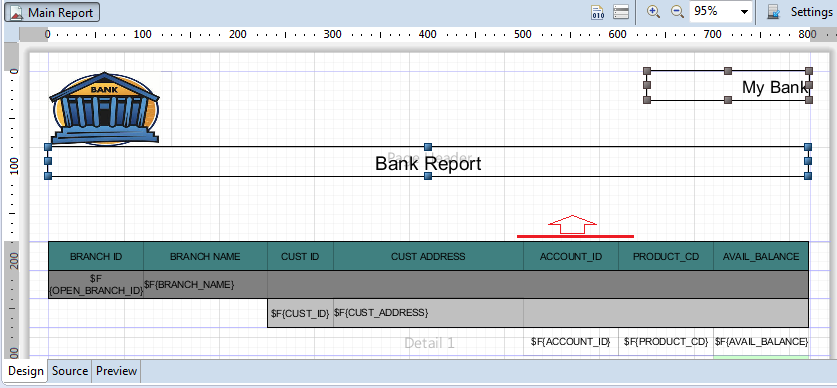
Task: Click the BRANCH ID column header cell
Action: 96,256
